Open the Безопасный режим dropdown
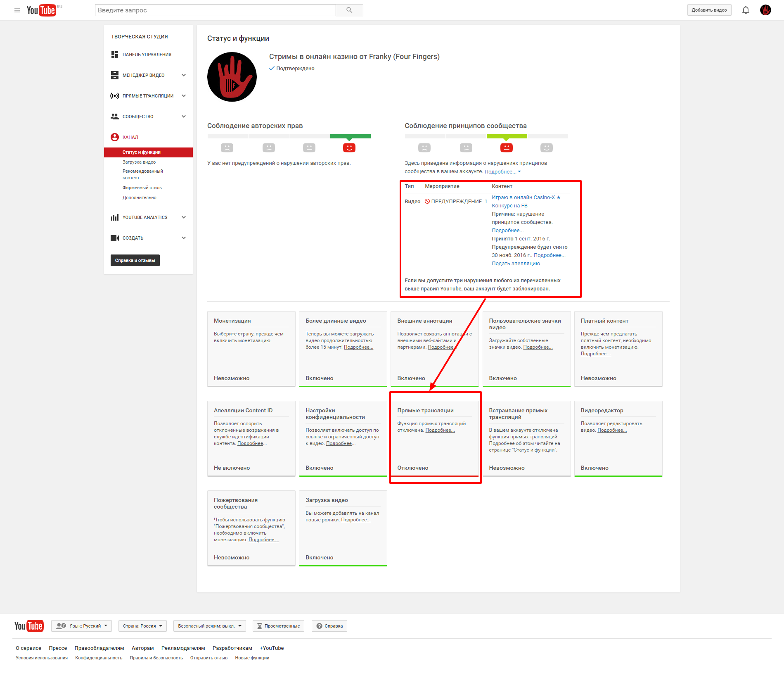 pyautogui.click(x=210, y=626)
